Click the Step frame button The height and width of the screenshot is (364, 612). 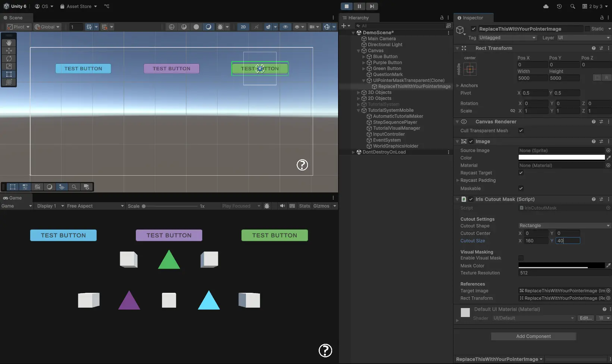click(372, 6)
